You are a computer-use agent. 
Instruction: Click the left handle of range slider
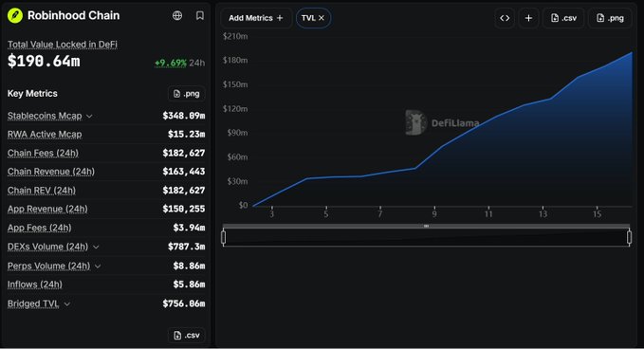point(224,237)
